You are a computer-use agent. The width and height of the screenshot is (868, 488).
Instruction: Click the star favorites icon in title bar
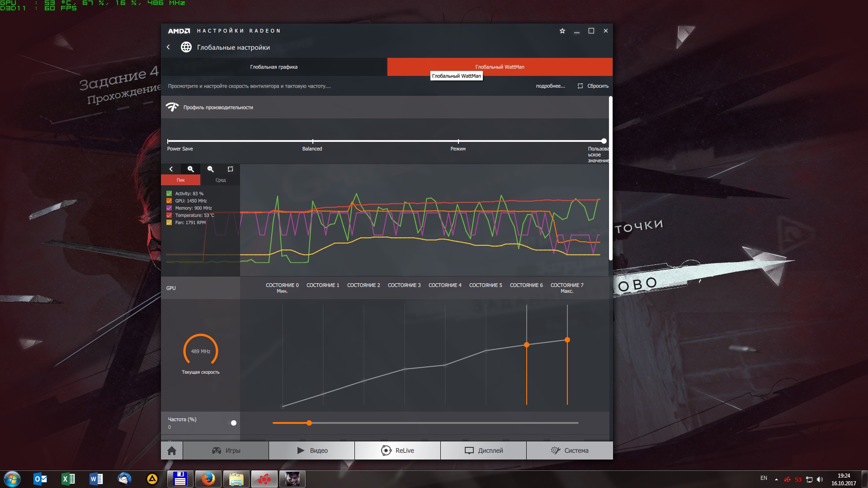point(562,31)
